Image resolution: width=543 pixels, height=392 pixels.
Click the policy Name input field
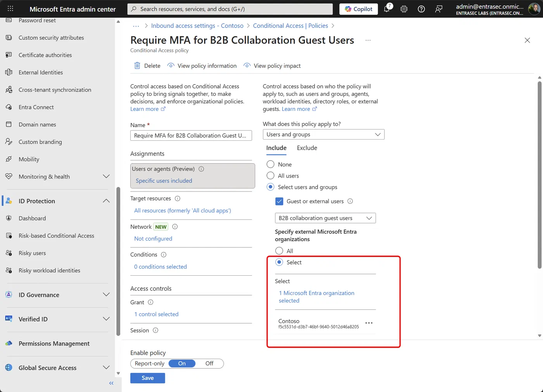(x=191, y=135)
